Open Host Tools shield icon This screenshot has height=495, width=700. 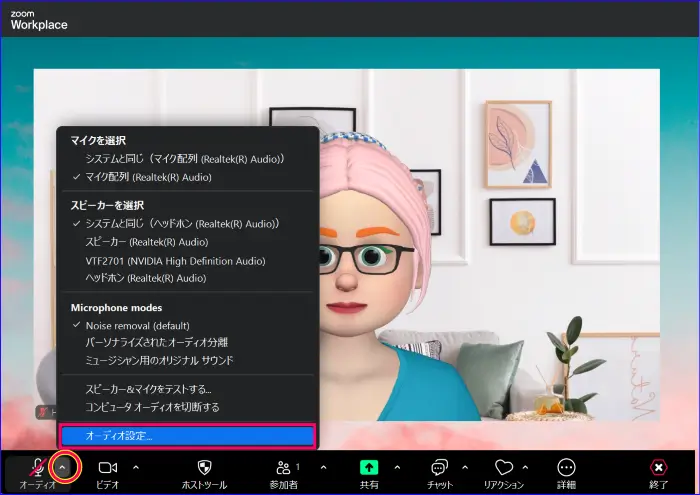(x=204, y=467)
